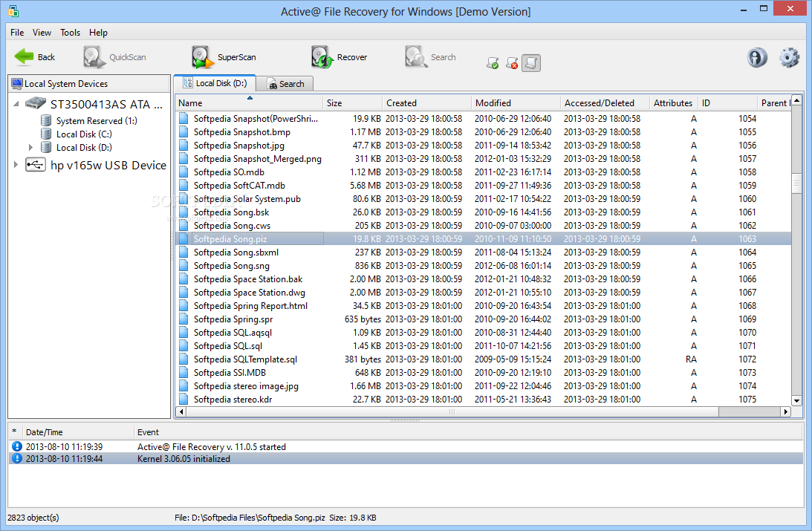Switch to the Local Disk (D:) tab
The height and width of the screenshot is (531, 812).
[x=215, y=83]
